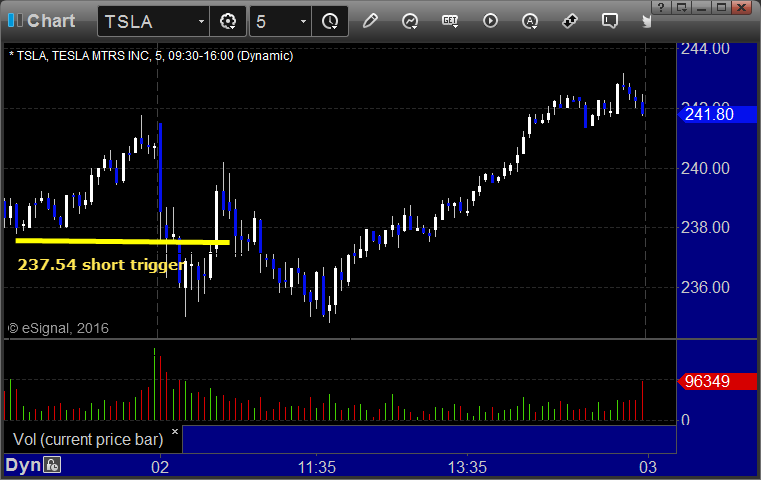Close the chart window with red X

[742, 7]
